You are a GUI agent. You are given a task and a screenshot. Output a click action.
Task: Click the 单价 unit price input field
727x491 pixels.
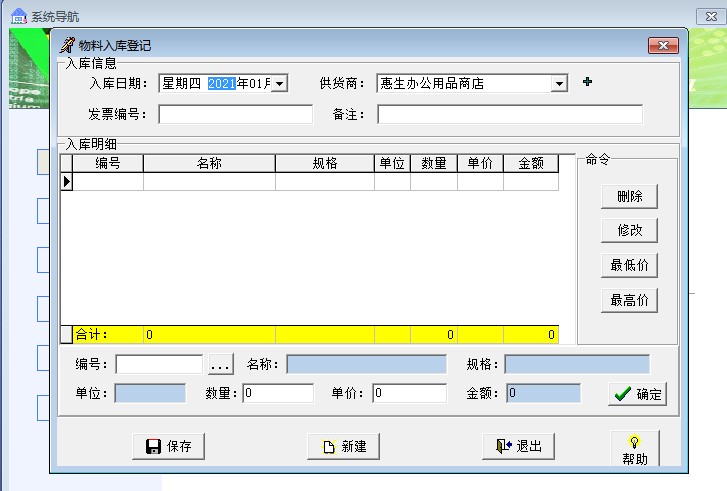(409, 393)
